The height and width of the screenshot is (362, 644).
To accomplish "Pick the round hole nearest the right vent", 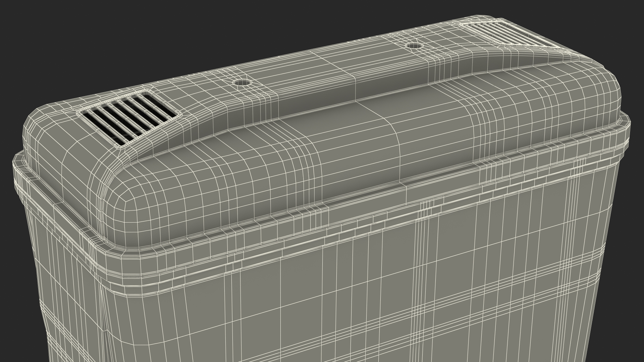I will pyautogui.click(x=415, y=46).
